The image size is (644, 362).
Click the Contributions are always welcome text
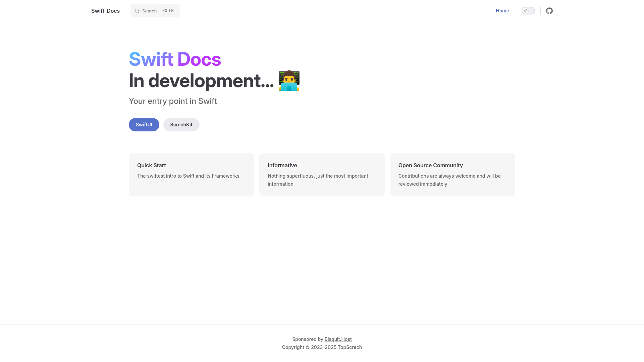click(449, 180)
